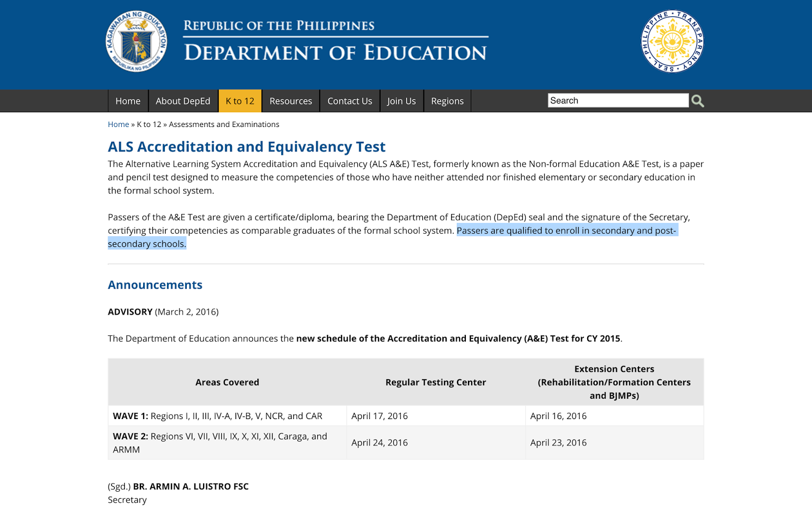Select the K to 12 menu item
The height and width of the screenshot is (508, 812).
(x=240, y=101)
